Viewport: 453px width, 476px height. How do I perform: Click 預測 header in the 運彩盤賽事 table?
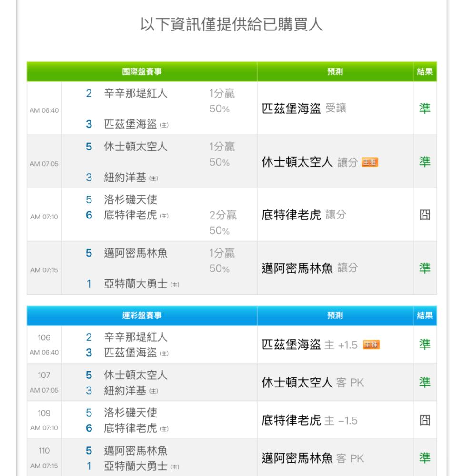[x=335, y=316]
